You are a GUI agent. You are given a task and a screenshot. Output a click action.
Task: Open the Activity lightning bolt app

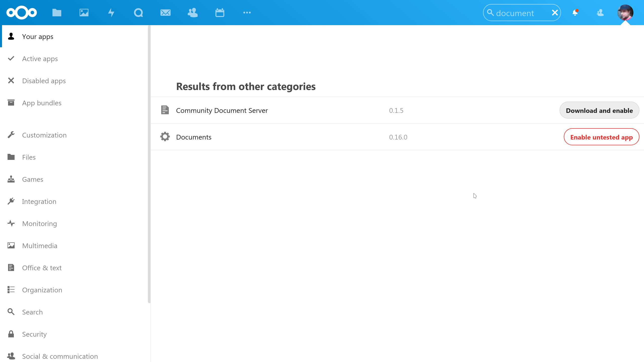click(111, 13)
